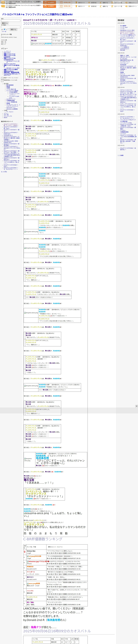Open 直轄@雀荘 最強雀鬼決定戦 menu link
The height and width of the screenshot is (644, 138).
point(11,72)
